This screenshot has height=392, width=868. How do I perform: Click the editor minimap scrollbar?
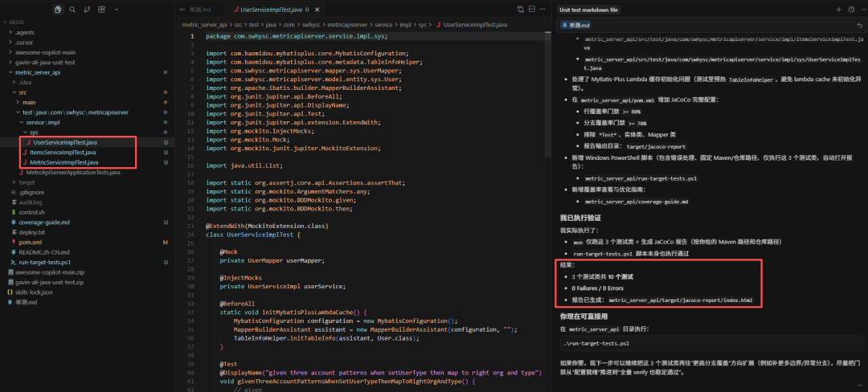(x=547, y=94)
